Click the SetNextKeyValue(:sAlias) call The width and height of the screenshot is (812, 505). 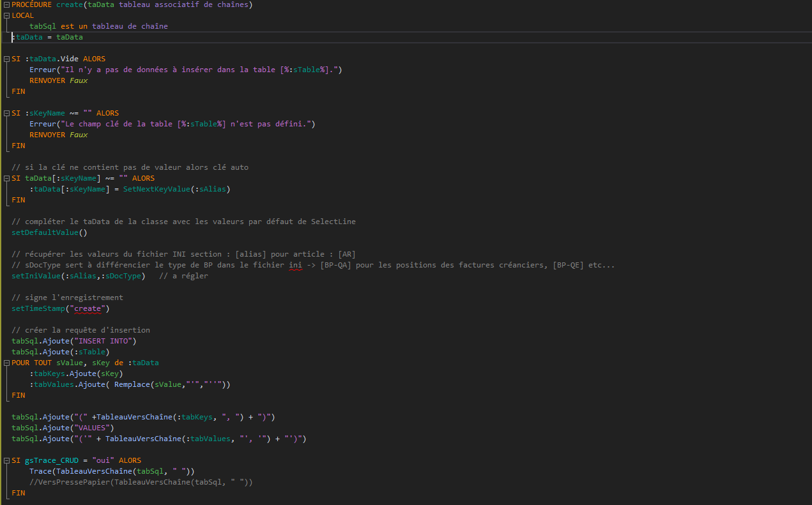176,189
